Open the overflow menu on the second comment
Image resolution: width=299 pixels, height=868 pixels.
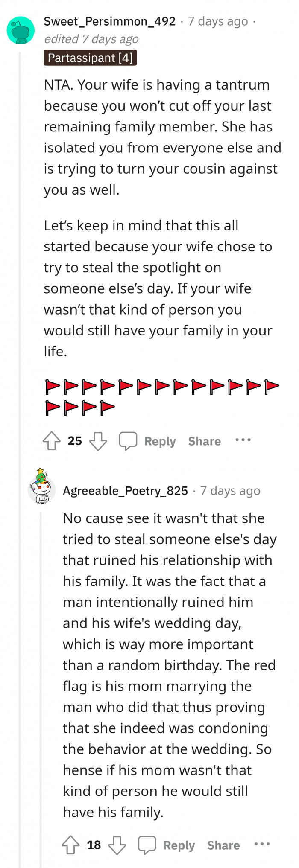point(262,844)
